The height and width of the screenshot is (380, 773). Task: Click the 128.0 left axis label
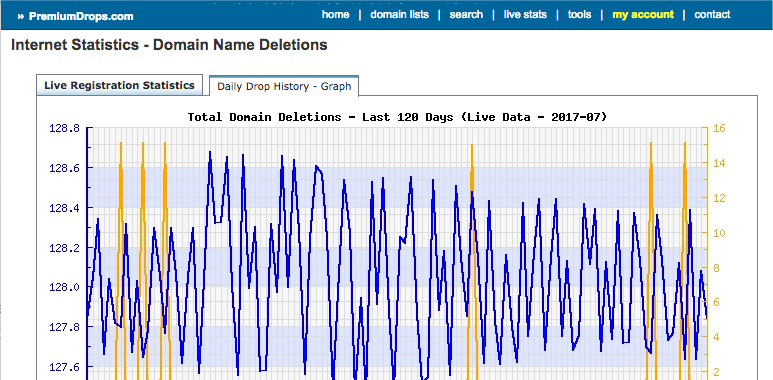[65, 287]
